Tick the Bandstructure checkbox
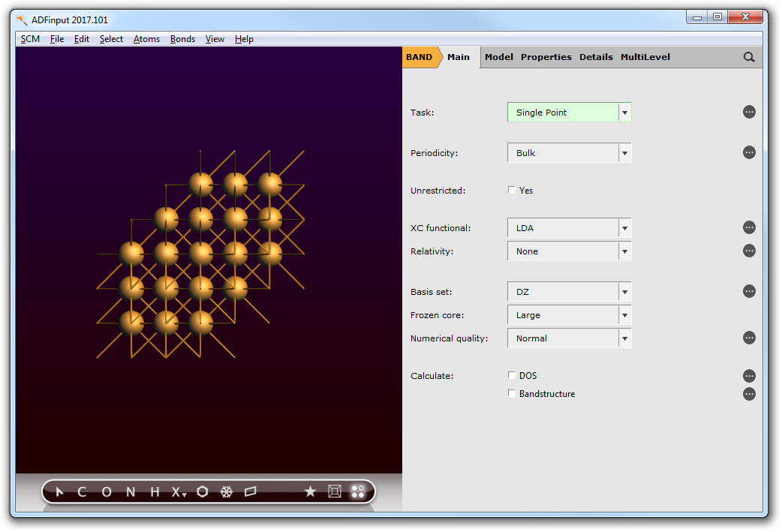The height and width of the screenshot is (532, 782). tap(512, 394)
